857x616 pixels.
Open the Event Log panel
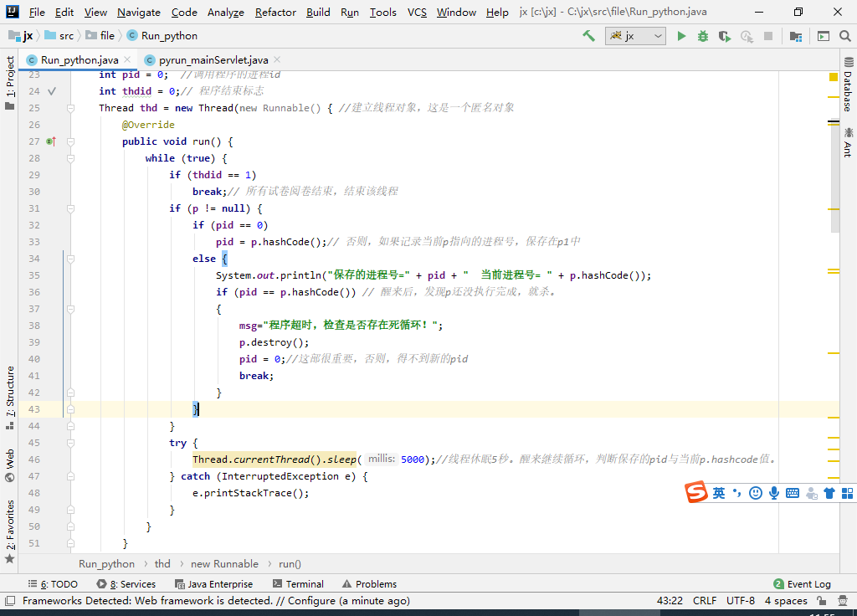pos(802,584)
